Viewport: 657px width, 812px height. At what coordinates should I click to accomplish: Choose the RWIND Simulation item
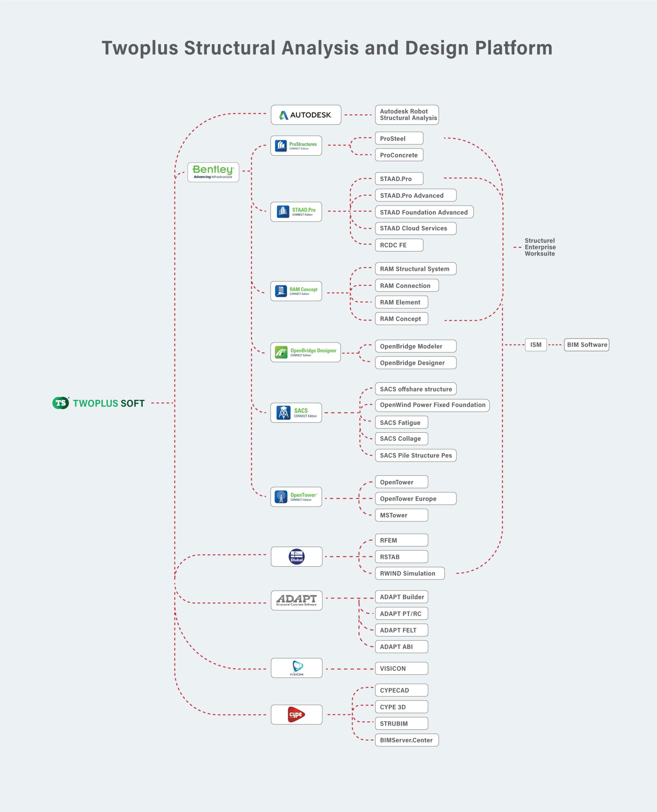coord(410,573)
